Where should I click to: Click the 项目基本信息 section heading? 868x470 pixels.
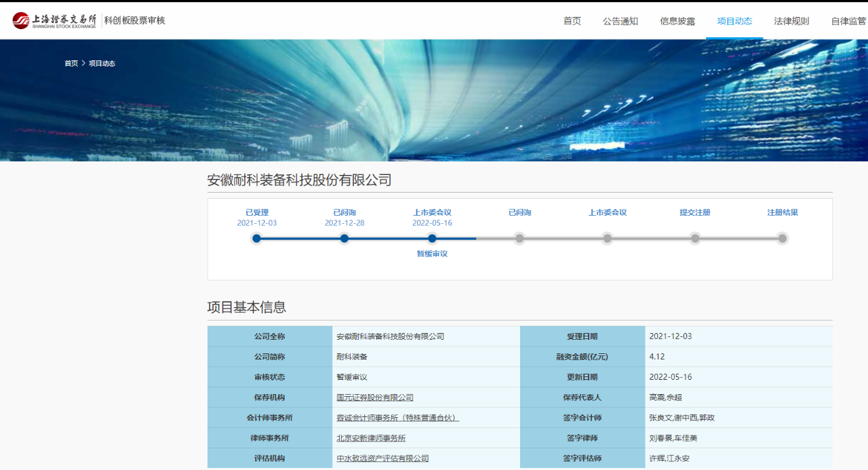point(247,307)
